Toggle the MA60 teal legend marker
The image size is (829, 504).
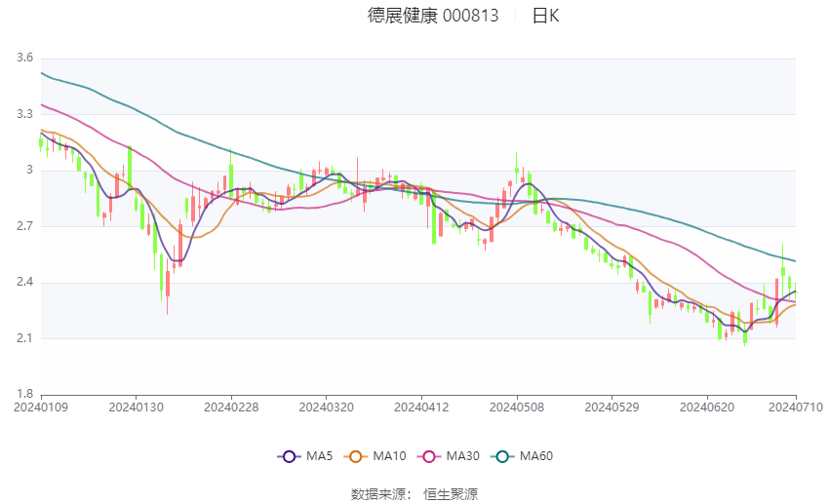coord(502,456)
